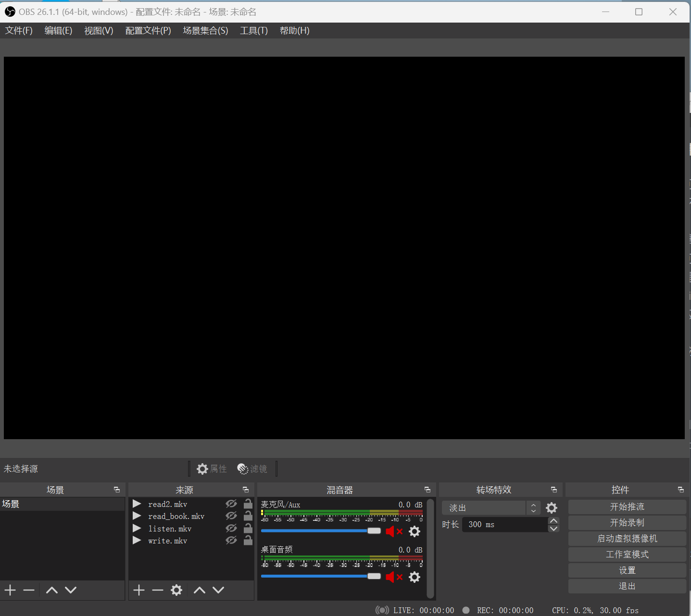
Task: Click the play icon beside listen.mkv
Action: 137,528
